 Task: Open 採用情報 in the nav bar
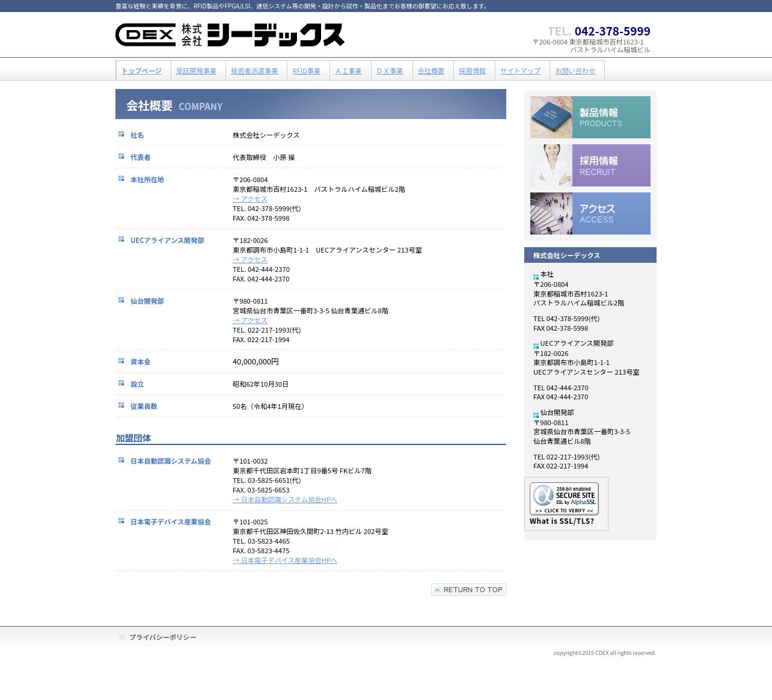click(x=473, y=71)
